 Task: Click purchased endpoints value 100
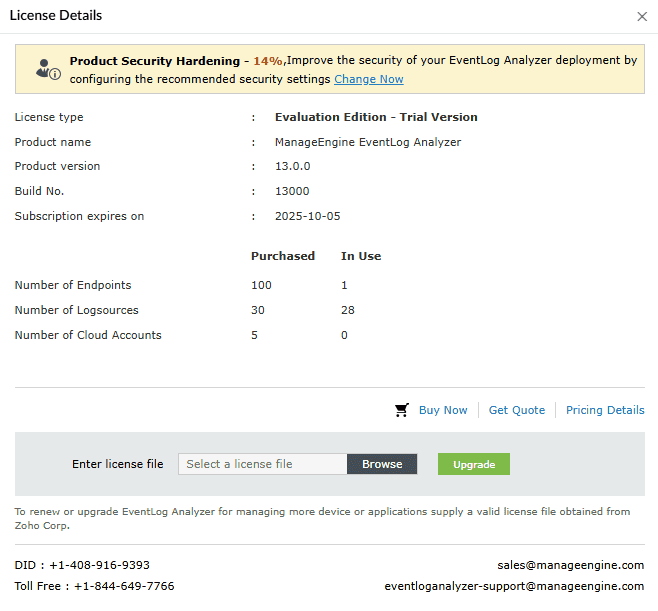pos(261,285)
